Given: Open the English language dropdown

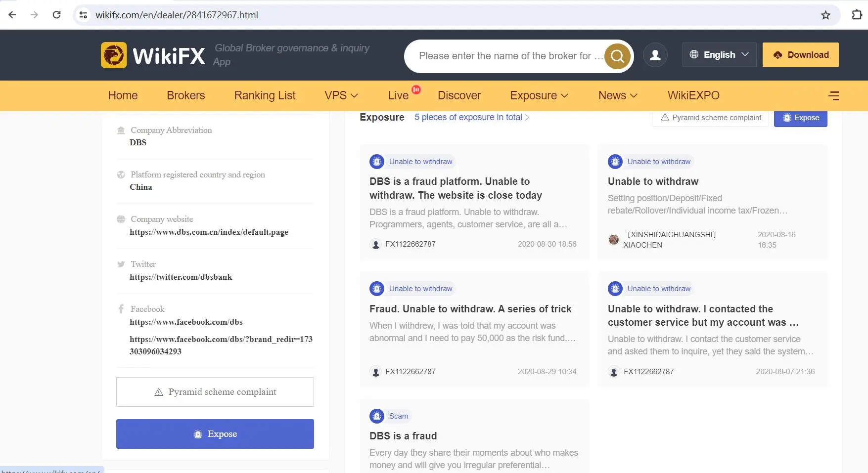Looking at the screenshot, I should [719, 55].
